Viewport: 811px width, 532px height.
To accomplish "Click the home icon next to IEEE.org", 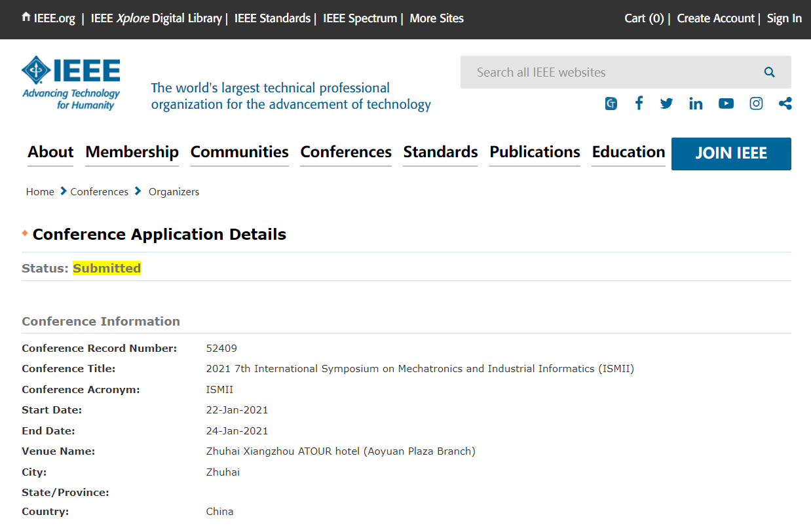I will point(26,17).
